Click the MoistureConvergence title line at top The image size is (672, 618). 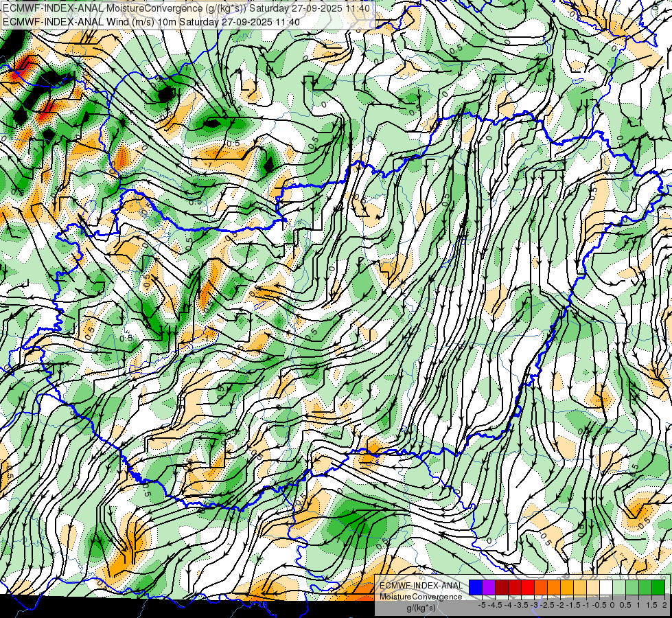187,8
